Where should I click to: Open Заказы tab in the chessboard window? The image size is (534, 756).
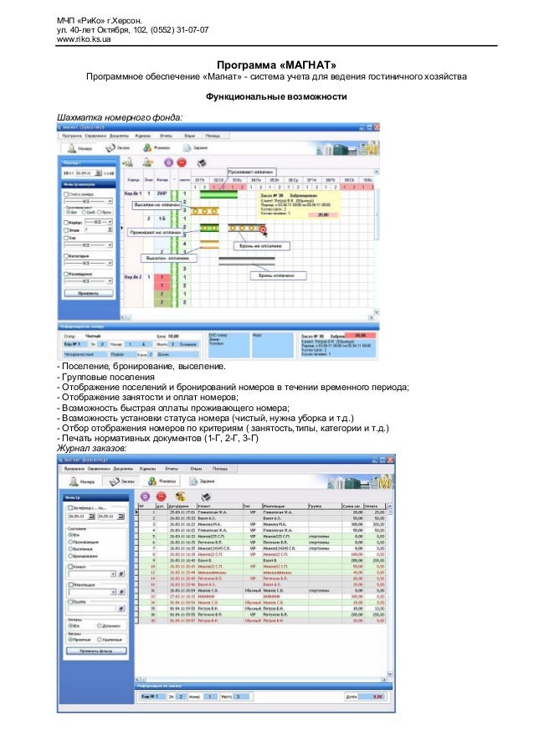[x=117, y=148]
